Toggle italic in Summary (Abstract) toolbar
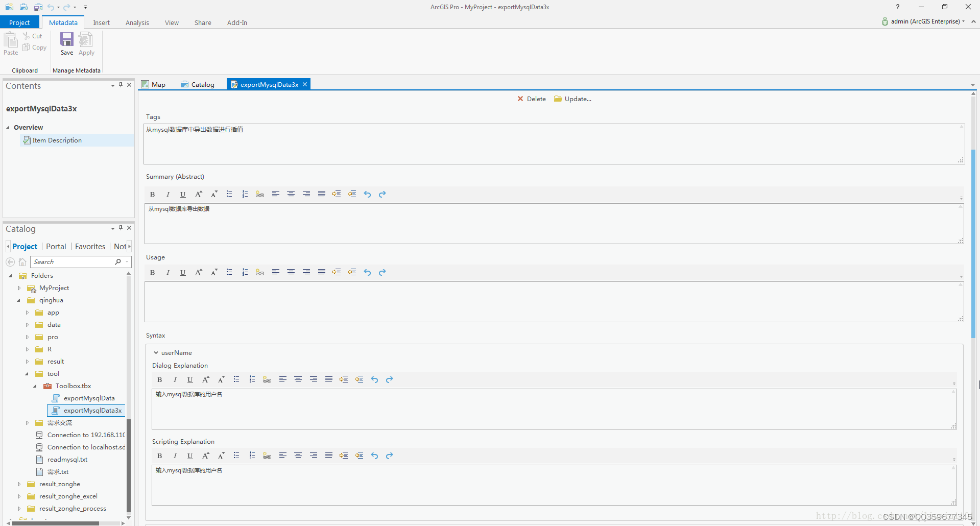The image size is (980, 526). pos(168,194)
